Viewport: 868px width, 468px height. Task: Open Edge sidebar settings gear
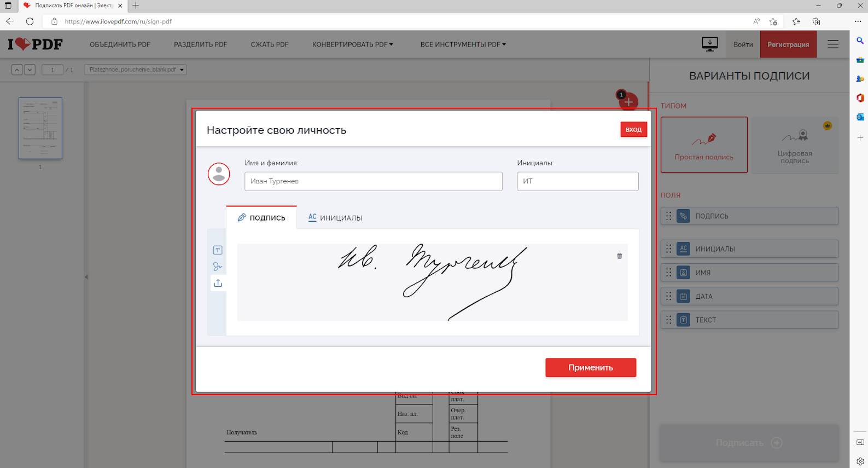860,461
